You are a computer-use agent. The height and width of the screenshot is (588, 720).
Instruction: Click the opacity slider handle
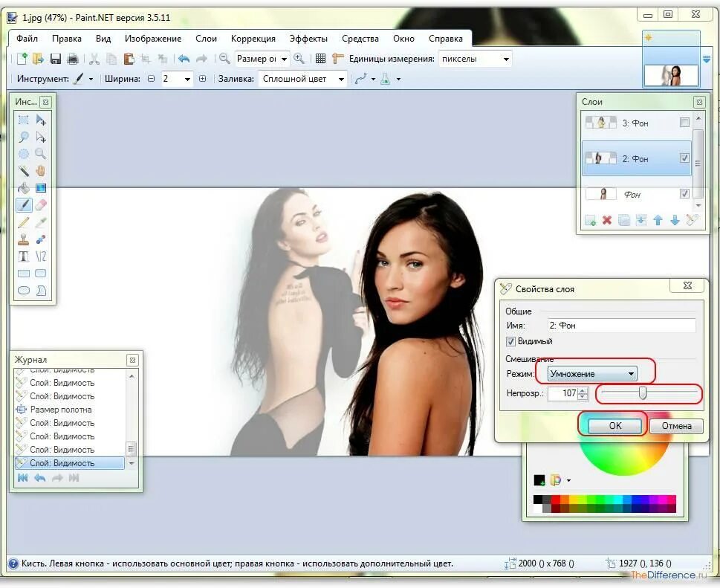[x=643, y=393]
